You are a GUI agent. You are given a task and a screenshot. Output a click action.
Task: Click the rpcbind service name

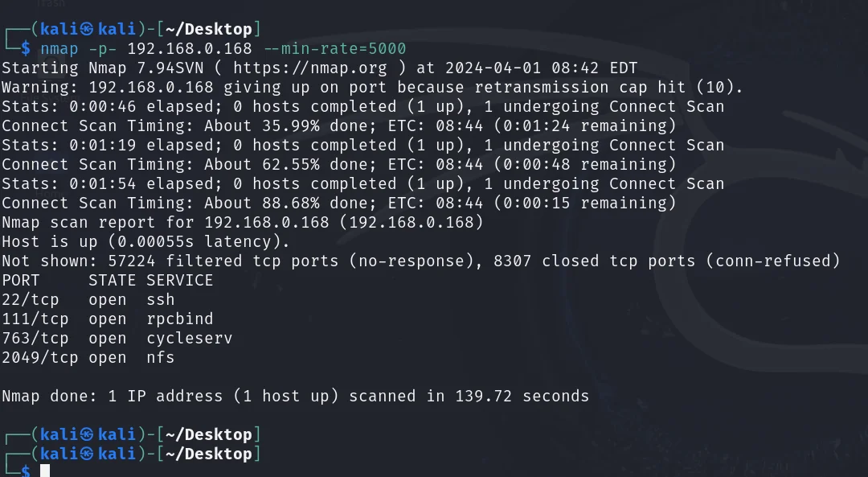(x=180, y=319)
